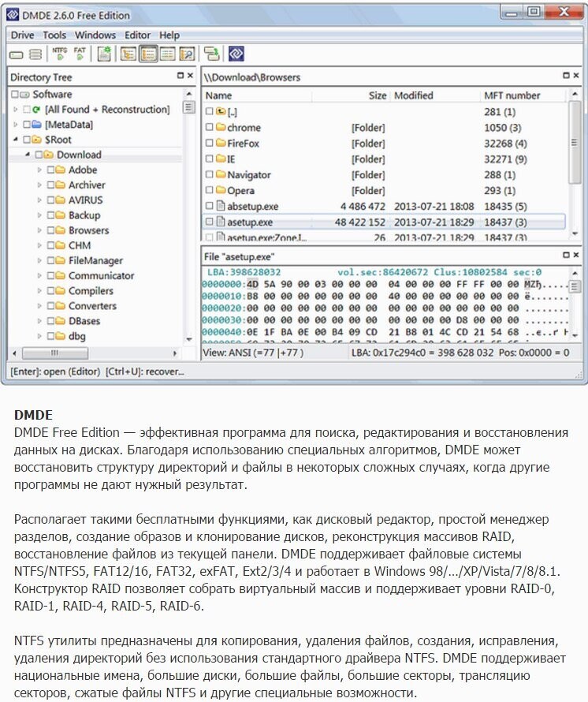Viewport: 588px width, 702px height.
Task: Click the highlighted file list view toolbar icon
Action: click(x=148, y=54)
